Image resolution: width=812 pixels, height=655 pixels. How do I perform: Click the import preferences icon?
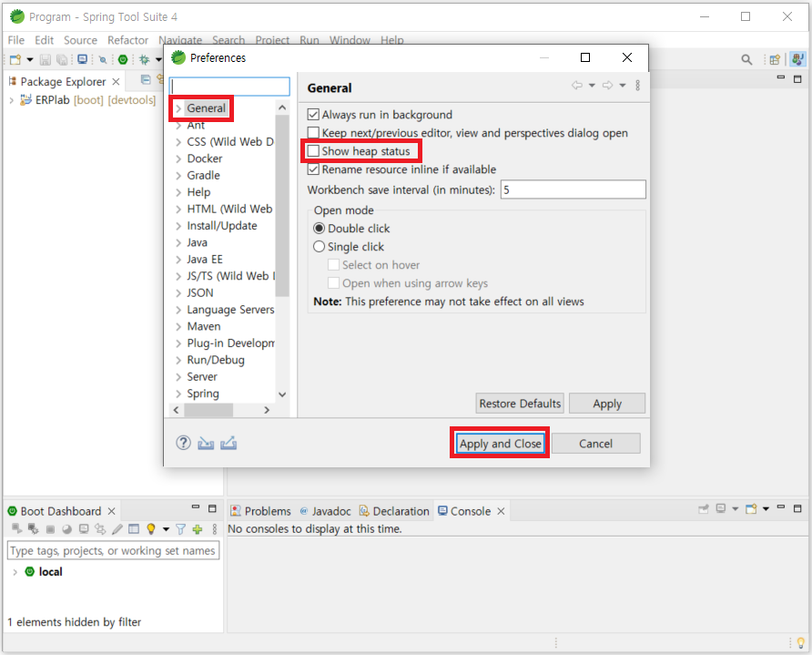[x=206, y=444]
